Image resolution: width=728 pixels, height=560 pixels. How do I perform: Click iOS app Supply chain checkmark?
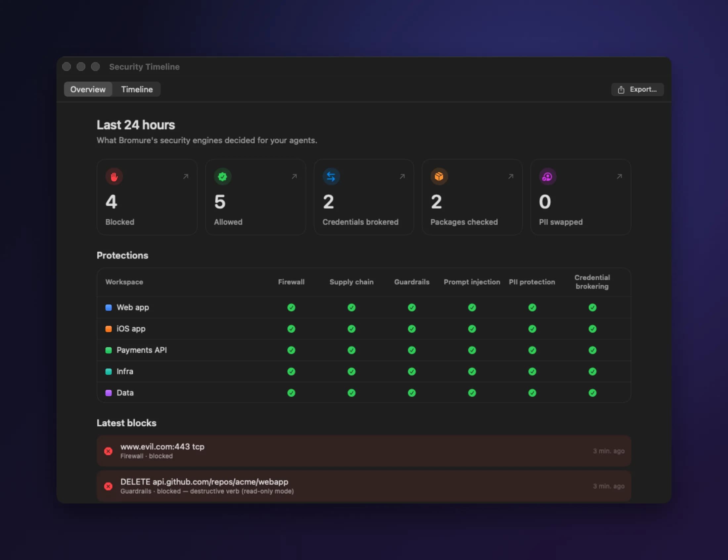coord(351,329)
